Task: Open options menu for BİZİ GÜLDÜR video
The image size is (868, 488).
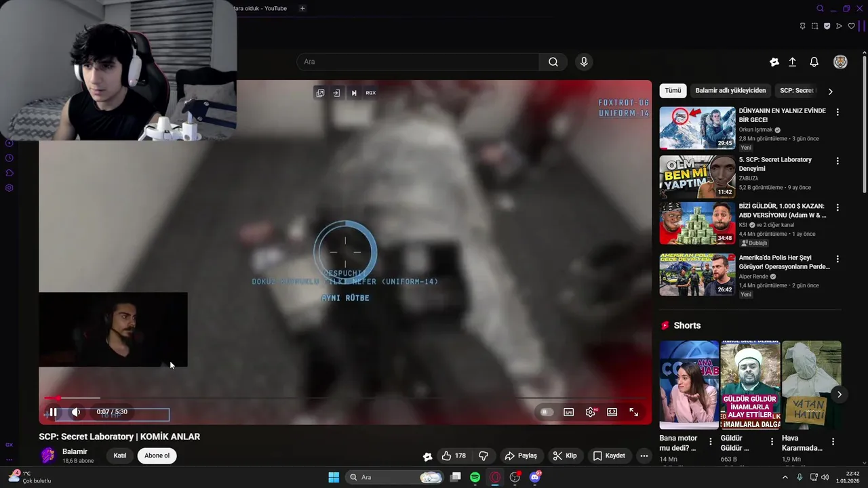Action: pyautogui.click(x=837, y=207)
